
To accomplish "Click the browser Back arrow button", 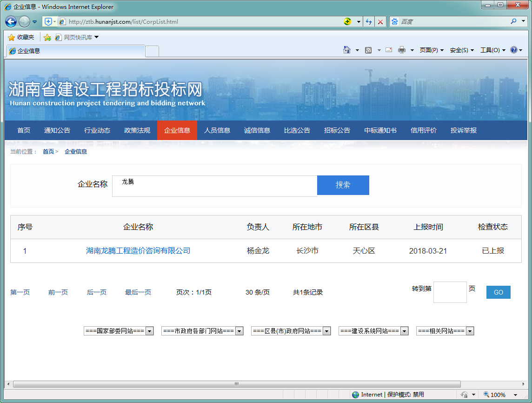I will point(11,21).
